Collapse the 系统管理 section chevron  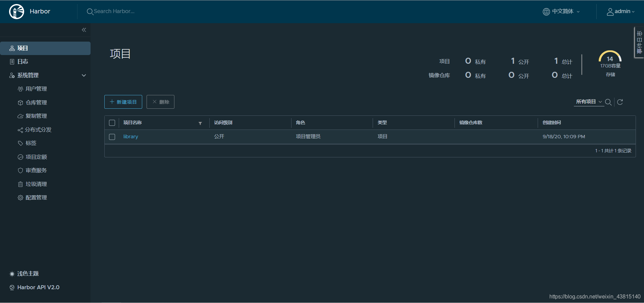(x=84, y=75)
